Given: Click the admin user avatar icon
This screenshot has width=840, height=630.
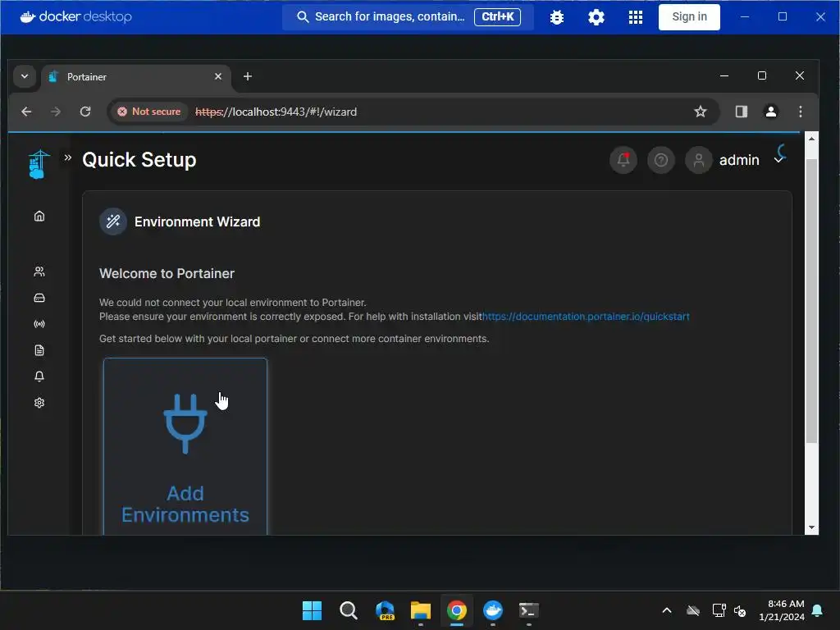Looking at the screenshot, I should point(699,160).
